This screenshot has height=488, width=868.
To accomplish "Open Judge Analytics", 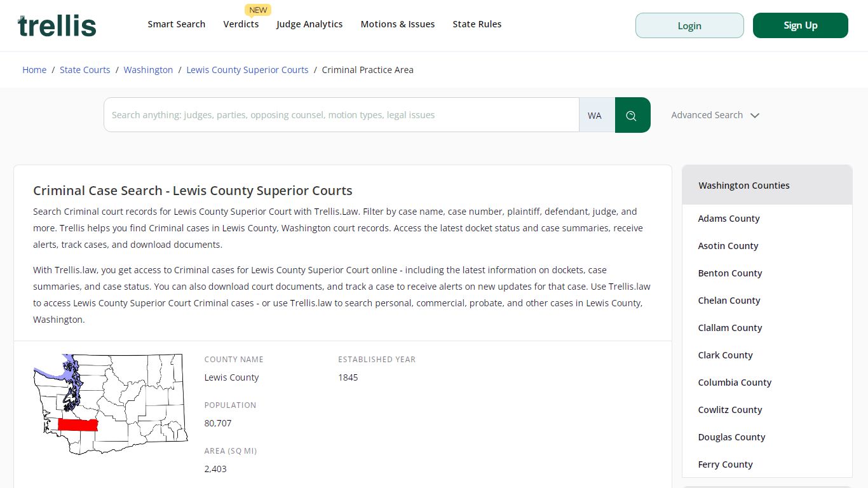I will tap(309, 24).
